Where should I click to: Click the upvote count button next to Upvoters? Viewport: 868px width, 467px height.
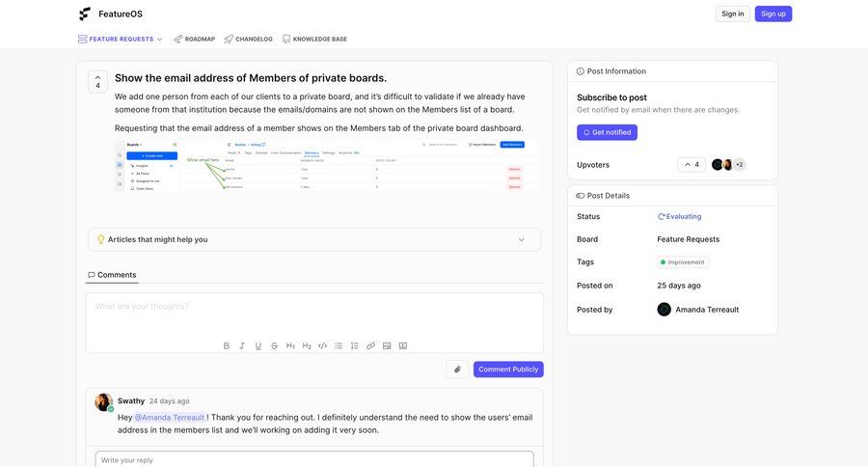pos(692,165)
